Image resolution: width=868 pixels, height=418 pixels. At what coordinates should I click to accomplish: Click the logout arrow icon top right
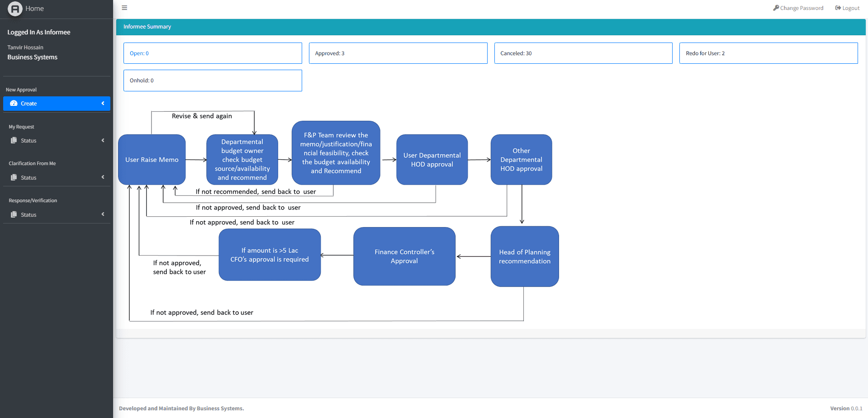click(837, 8)
